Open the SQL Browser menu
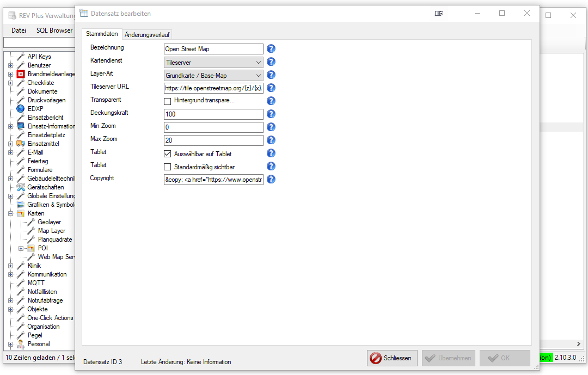588x375 pixels. pyautogui.click(x=54, y=30)
